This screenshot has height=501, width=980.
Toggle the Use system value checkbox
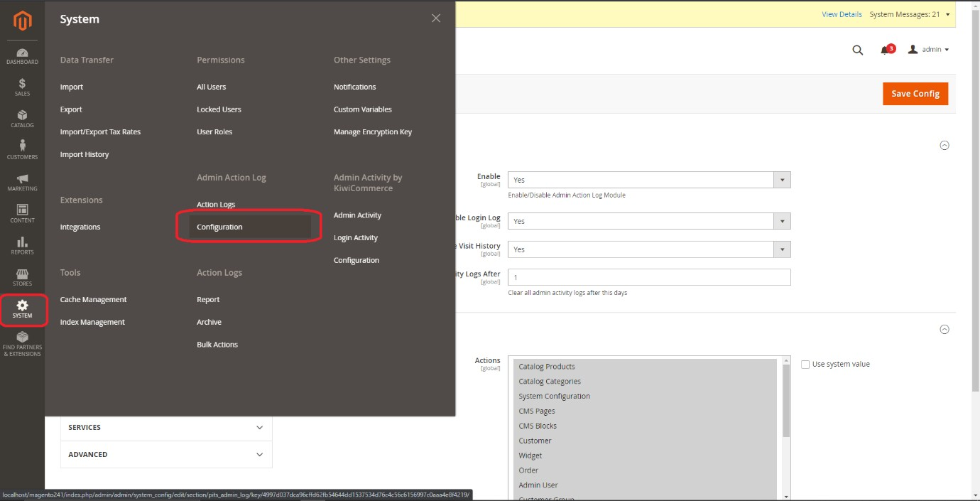coord(805,365)
